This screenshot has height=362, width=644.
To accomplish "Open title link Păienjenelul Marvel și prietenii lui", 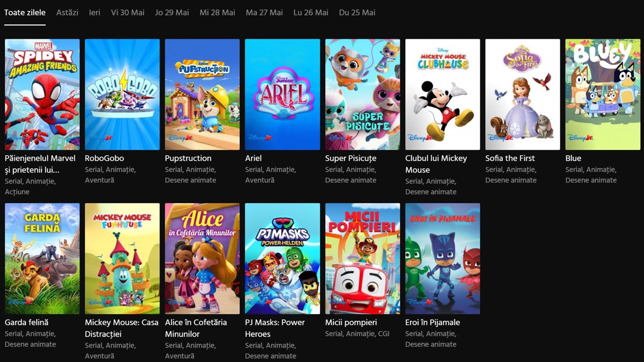I will tap(40, 164).
